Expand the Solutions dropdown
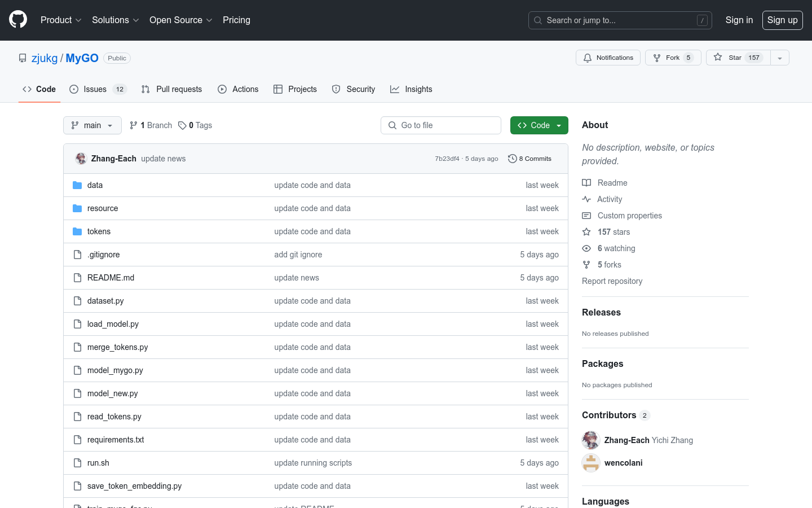 pyautogui.click(x=115, y=20)
